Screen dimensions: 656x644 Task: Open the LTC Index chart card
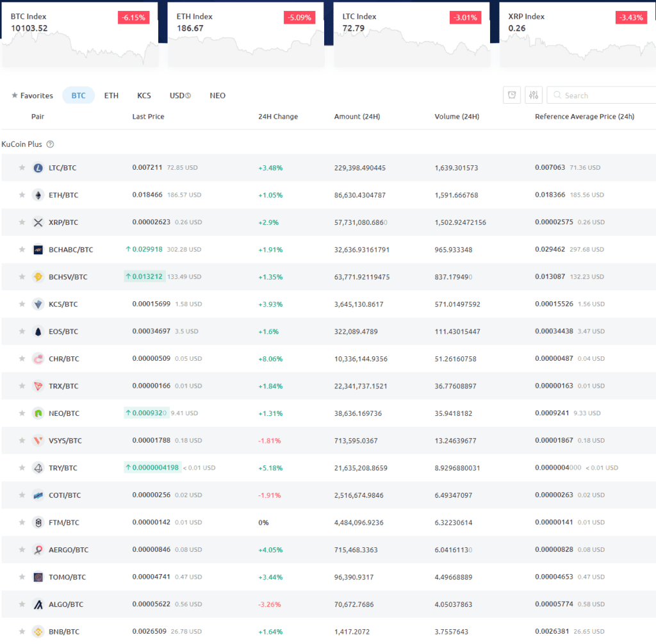tap(412, 35)
